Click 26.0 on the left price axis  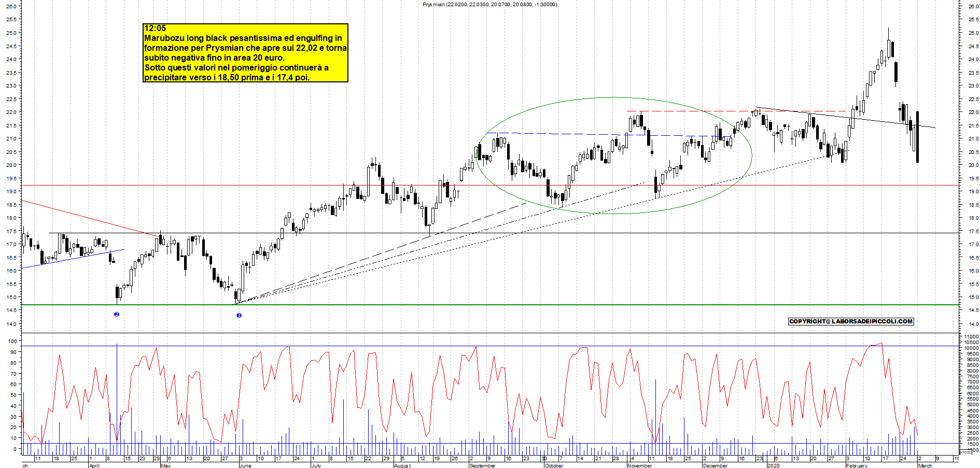(x=11, y=6)
